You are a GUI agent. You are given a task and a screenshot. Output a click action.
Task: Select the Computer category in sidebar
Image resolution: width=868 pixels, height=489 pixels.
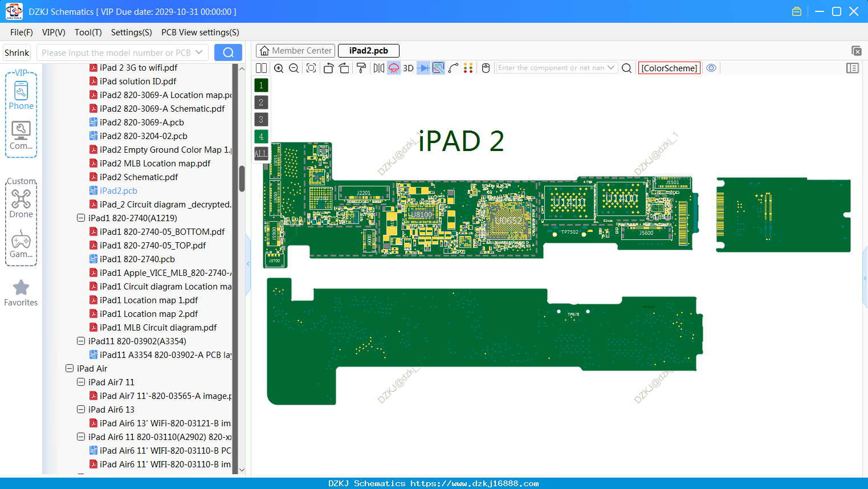(21, 136)
